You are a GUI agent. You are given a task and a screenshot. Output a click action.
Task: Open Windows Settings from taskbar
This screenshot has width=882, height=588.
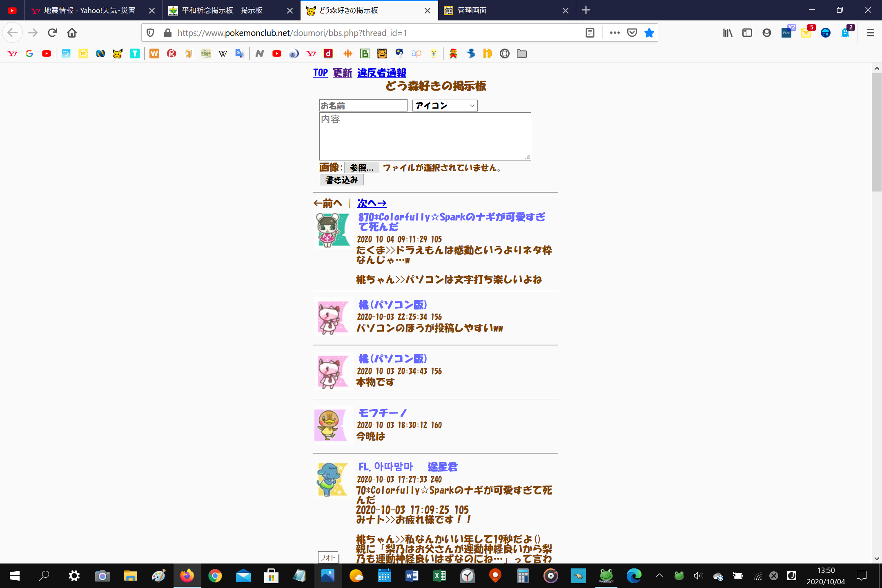pos(74,576)
